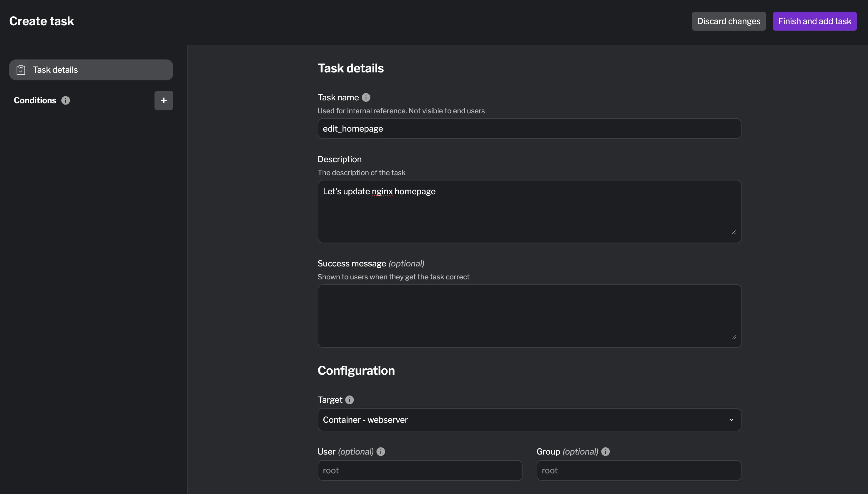The image size is (868, 494).
Task: Click the Group root input field
Action: point(638,470)
